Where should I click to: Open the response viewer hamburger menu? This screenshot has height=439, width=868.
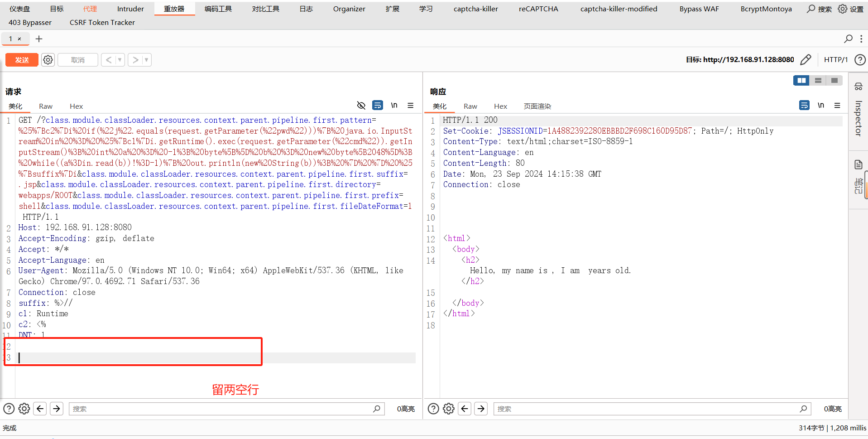click(x=837, y=105)
